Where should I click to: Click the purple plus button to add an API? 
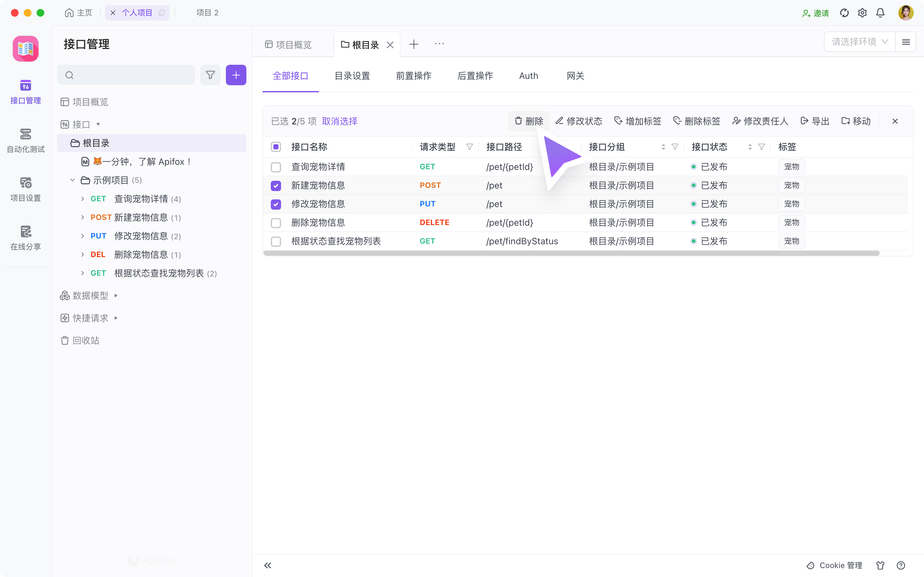click(236, 75)
